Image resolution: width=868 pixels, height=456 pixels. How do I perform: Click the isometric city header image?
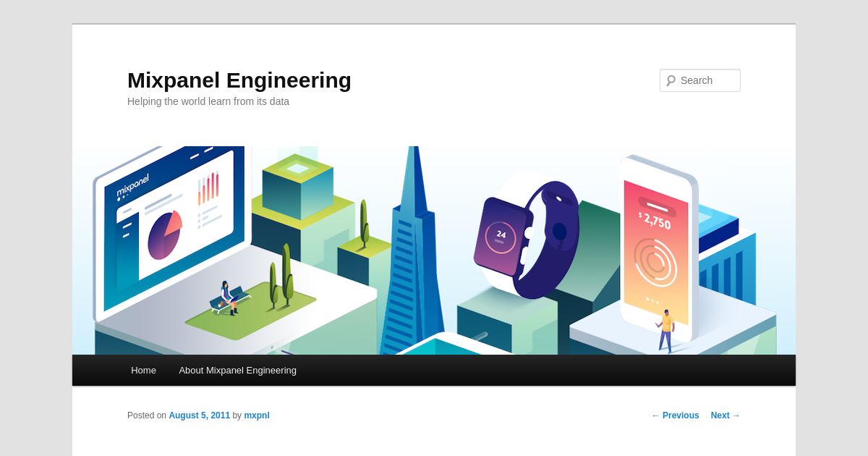pos(434,250)
